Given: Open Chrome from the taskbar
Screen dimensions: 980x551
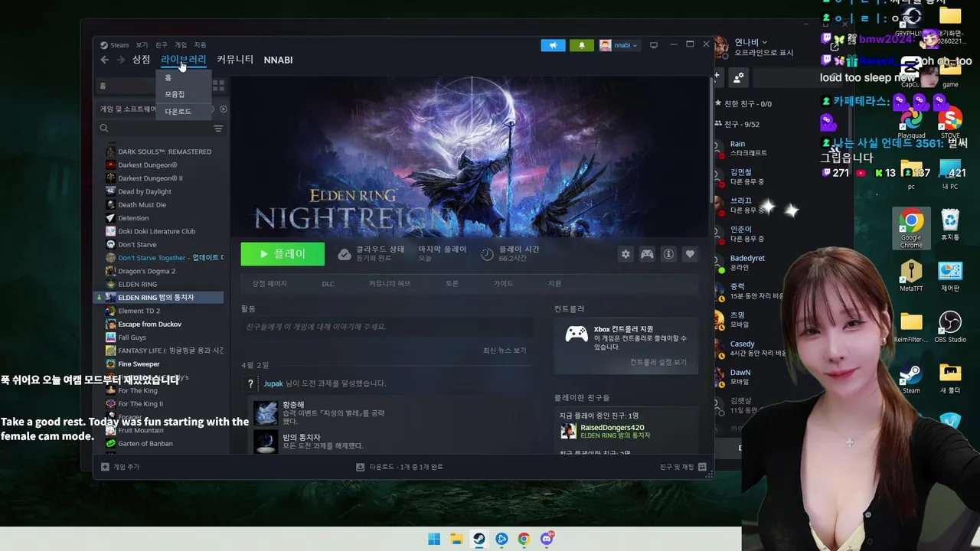Looking at the screenshot, I should click(524, 539).
